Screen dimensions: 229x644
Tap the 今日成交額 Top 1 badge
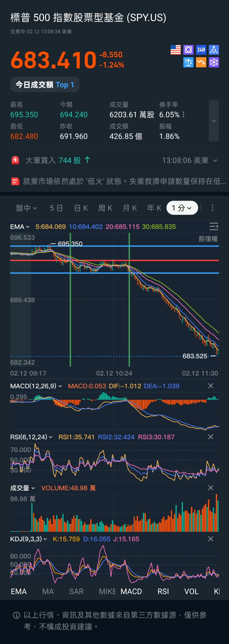coord(45,85)
